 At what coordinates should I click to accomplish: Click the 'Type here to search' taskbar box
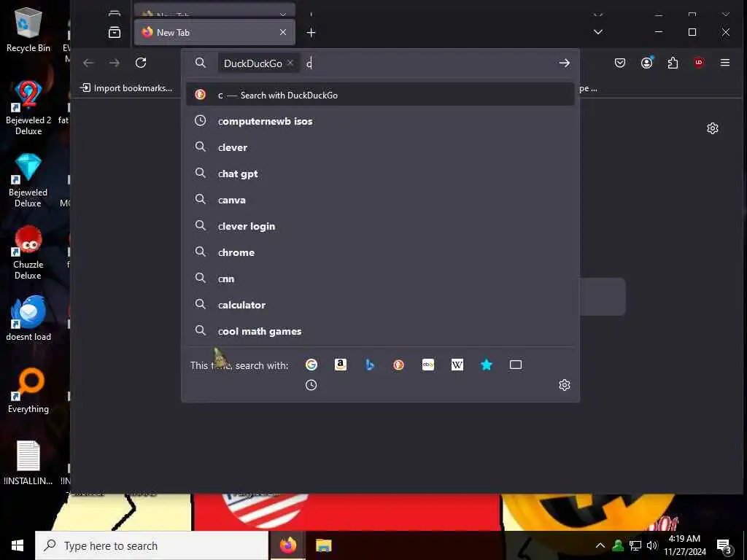(x=152, y=545)
